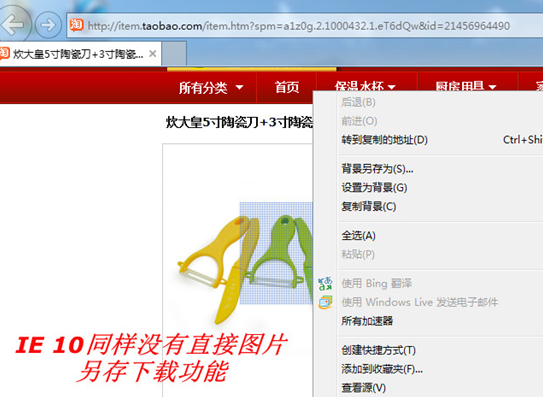Click 前进(O) in context menu
The width and height of the screenshot is (543, 397).
[359, 121]
